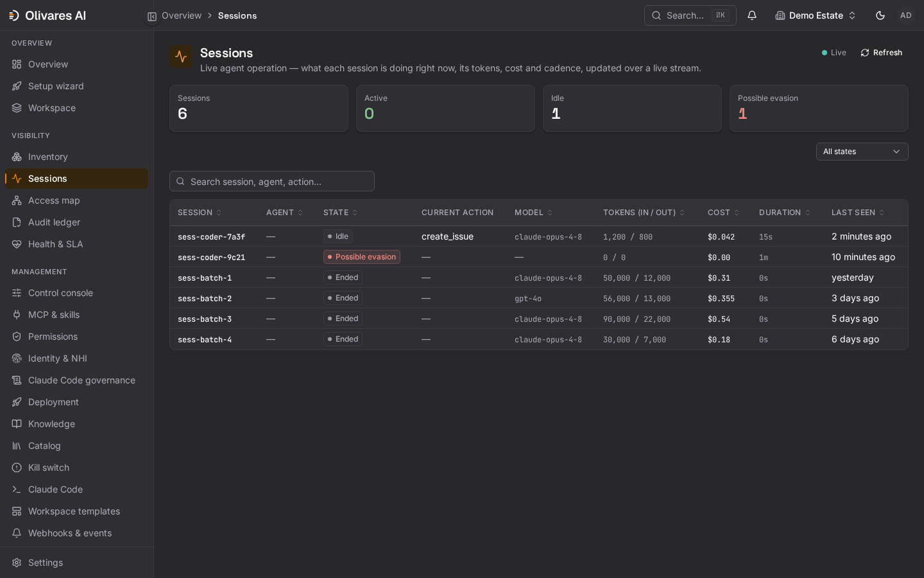The width and height of the screenshot is (924, 578).
Task: Click the Active summary card
Action: [445, 109]
